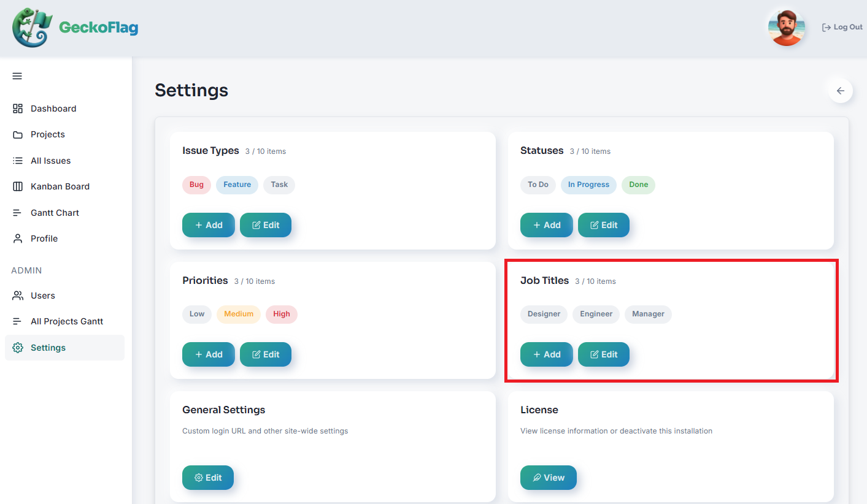867x504 pixels.
Task: Click the Feature issue type tag
Action: 237,185
